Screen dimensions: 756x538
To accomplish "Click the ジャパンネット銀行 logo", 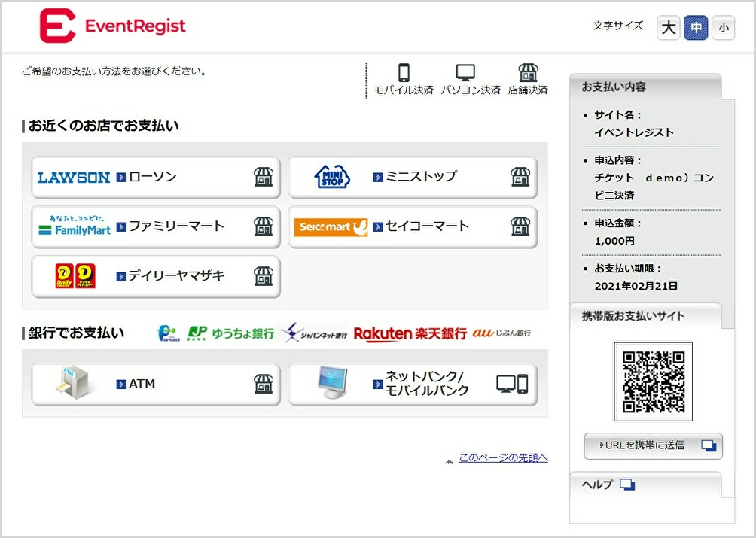I will pyautogui.click(x=314, y=333).
